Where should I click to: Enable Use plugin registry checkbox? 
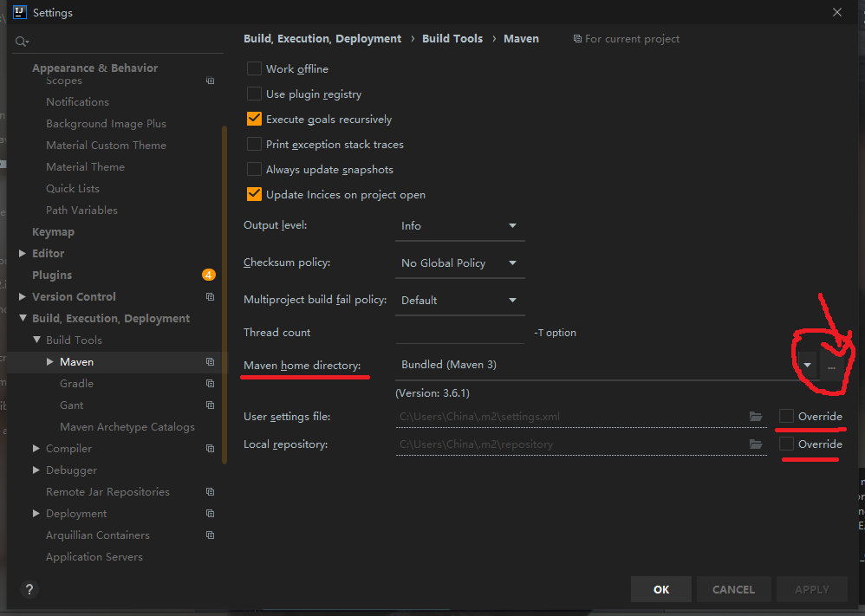(x=254, y=94)
